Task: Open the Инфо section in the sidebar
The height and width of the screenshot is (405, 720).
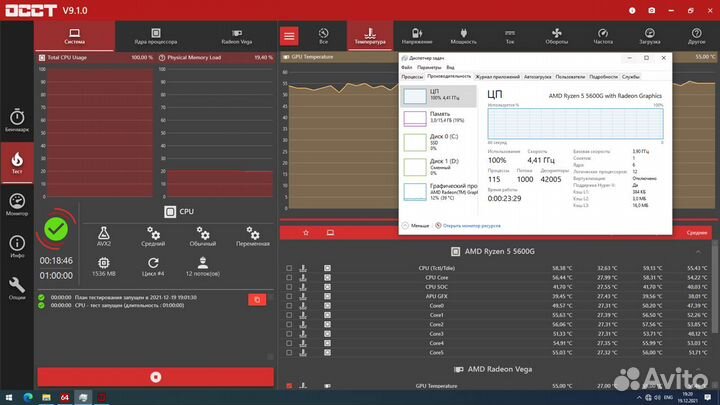Action: 17,247
